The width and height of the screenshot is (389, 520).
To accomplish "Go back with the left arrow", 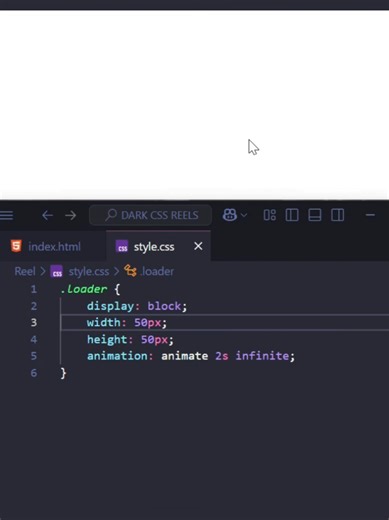I will pos(47,215).
